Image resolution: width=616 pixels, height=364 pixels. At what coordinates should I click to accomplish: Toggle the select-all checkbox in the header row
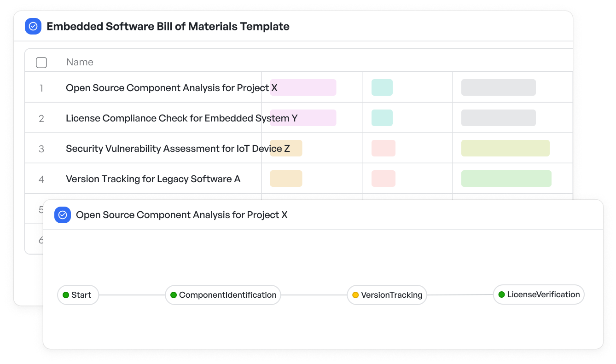point(41,62)
